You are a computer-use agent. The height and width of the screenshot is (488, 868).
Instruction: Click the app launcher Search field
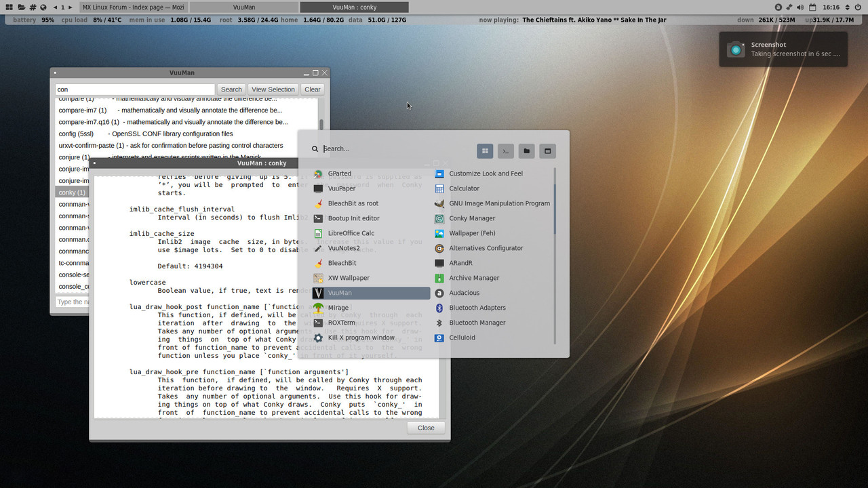pos(397,148)
